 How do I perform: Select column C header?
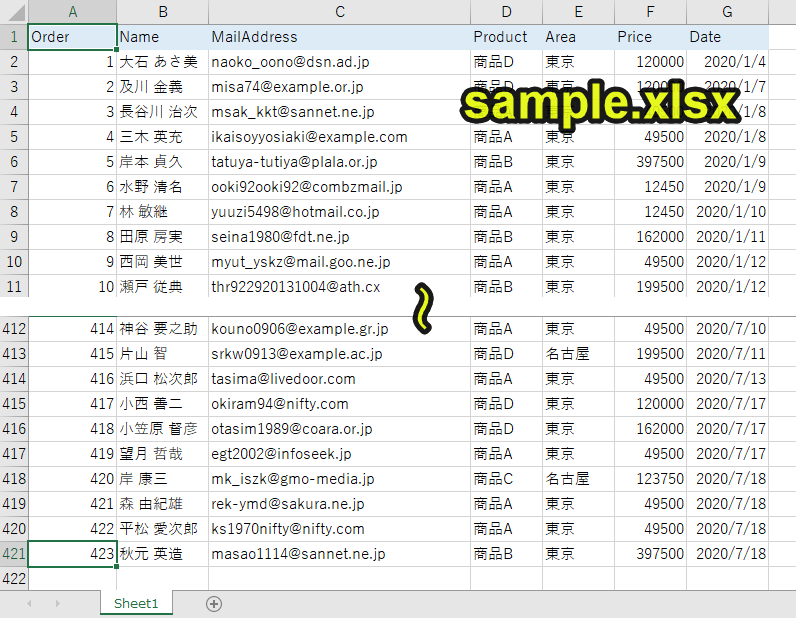pos(340,12)
